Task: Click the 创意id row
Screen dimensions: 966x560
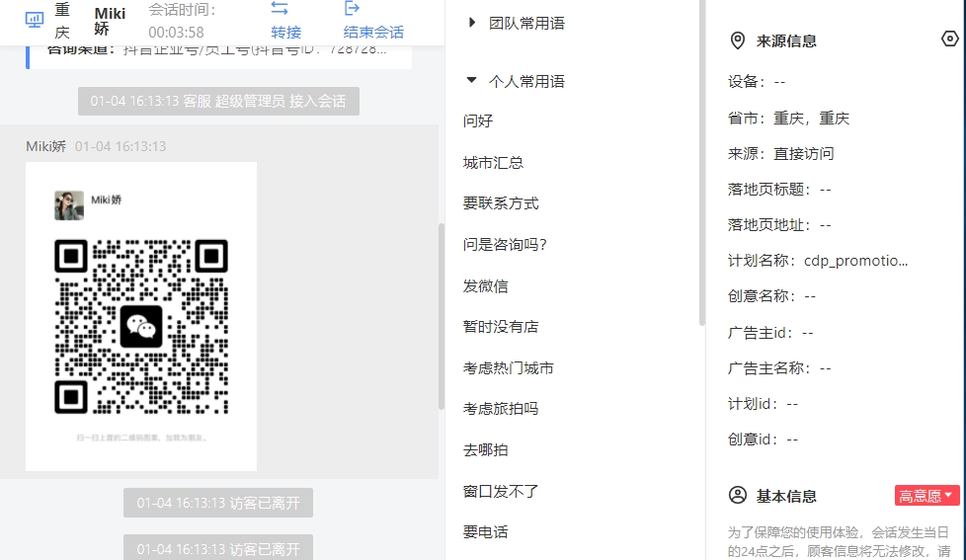Action: click(x=763, y=440)
